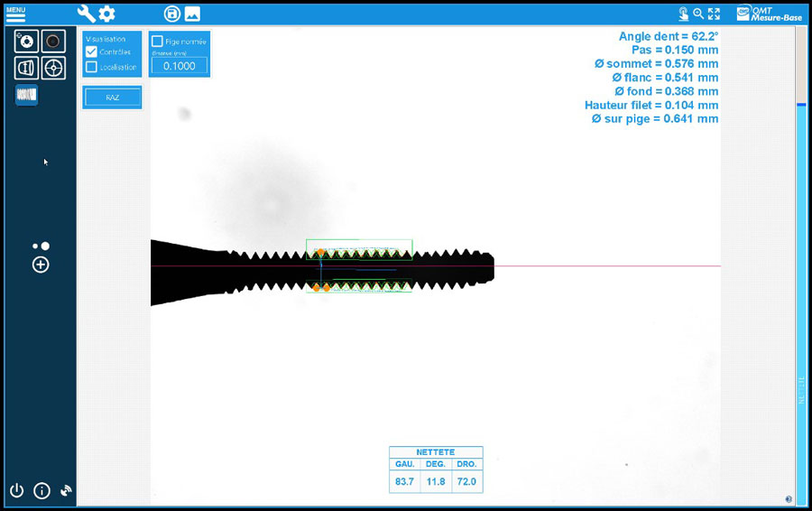Click the image capture icon
Viewport: 812px width, 511px height.
pyautogui.click(x=192, y=14)
